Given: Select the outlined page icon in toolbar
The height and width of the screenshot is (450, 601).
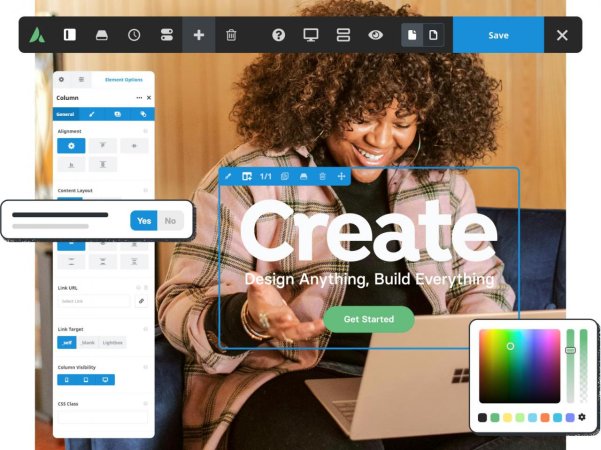Looking at the screenshot, I should point(433,35).
